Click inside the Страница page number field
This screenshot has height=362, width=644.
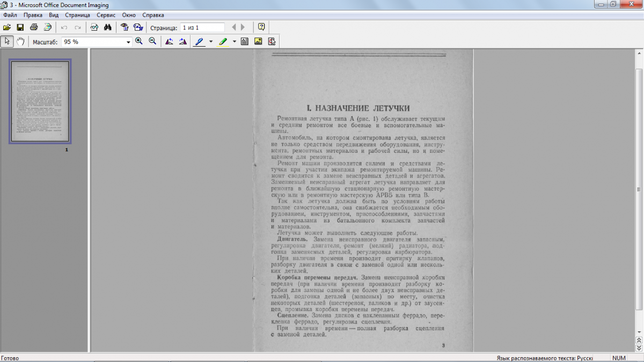[x=202, y=27]
